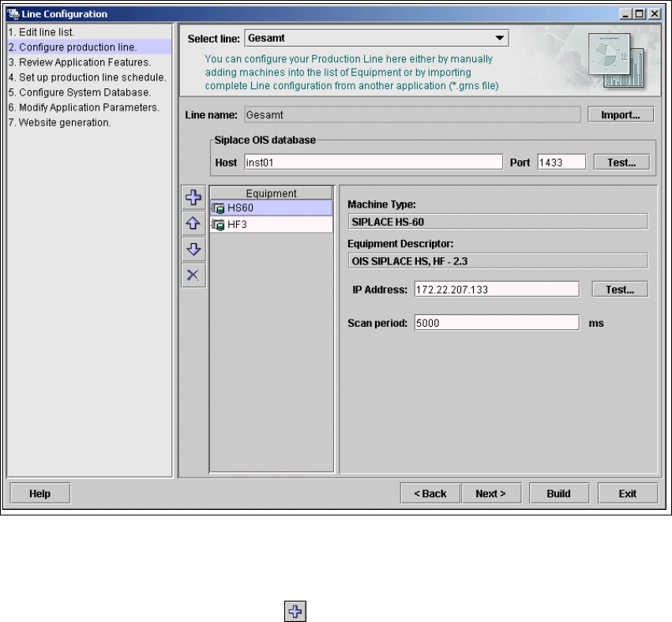The image size is (672, 622).
Task: Click the standalone plus icon below the window
Action: pyautogui.click(x=295, y=611)
